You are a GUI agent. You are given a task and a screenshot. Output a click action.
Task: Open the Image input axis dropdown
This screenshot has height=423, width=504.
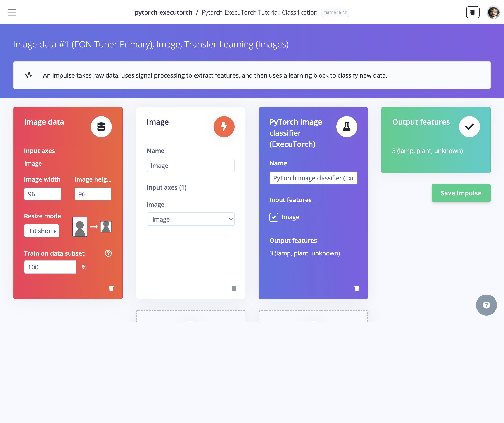click(x=190, y=219)
